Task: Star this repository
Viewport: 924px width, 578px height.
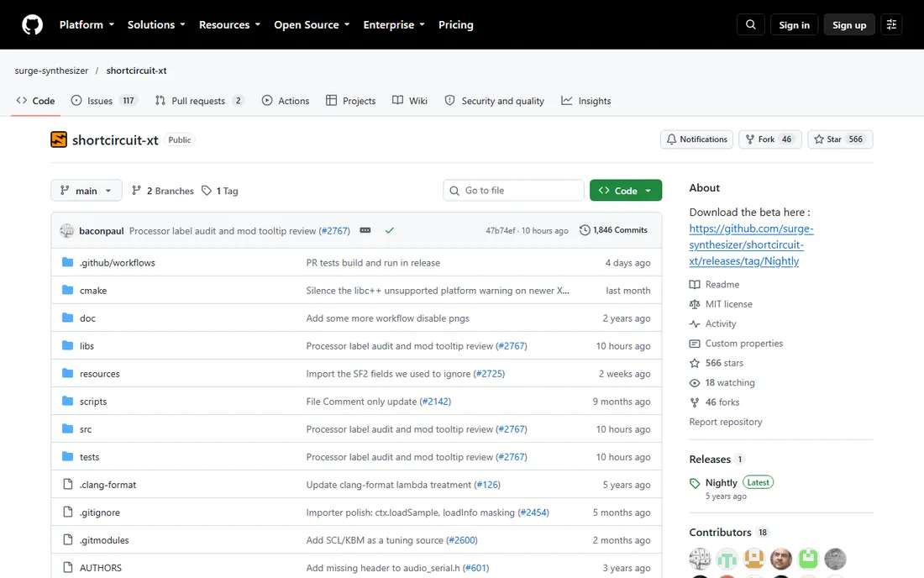Action: point(840,139)
